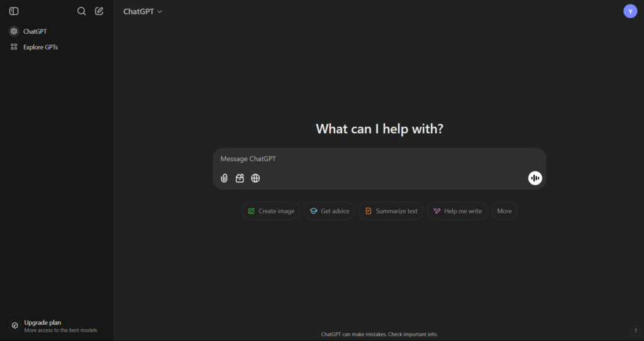Toggle web search globe icon
Screen dimensions: 644x341
255,178
